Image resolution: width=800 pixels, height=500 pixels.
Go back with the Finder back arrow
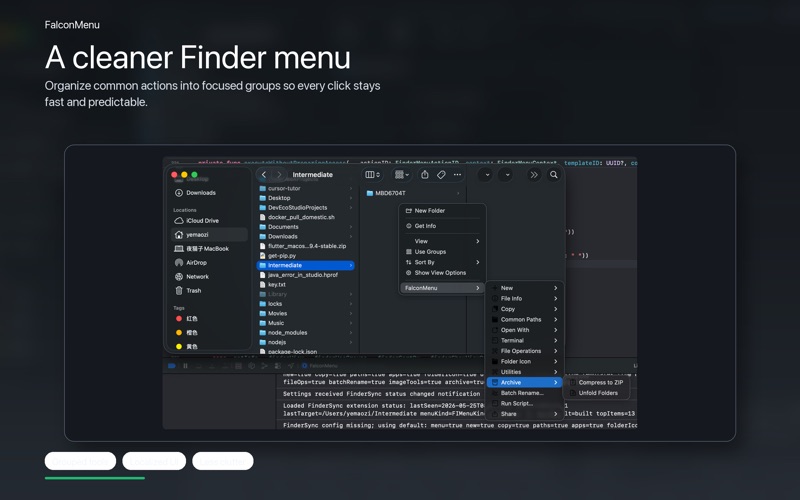264,174
